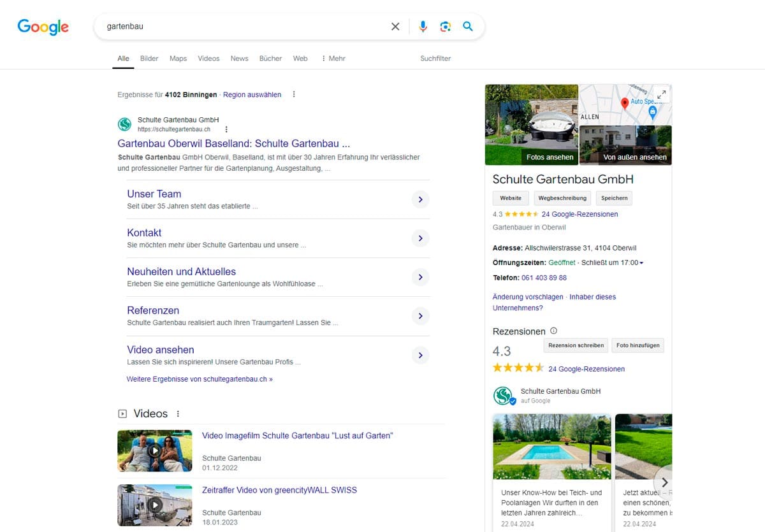Expand the opening hours dropdown arrow
Viewport: 765px width, 532px height.
coord(641,263)
